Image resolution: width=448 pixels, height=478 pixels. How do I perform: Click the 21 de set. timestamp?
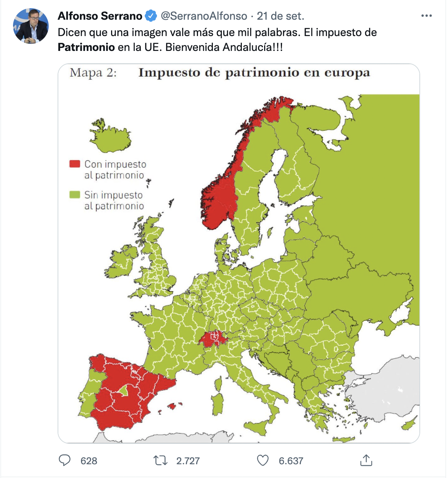pos(280,16)
